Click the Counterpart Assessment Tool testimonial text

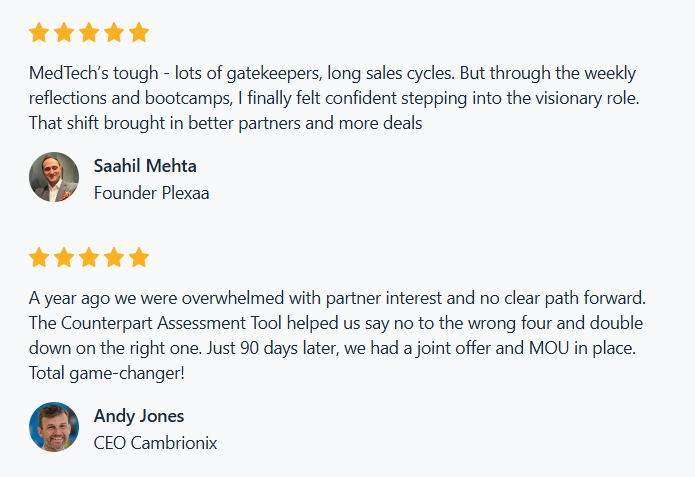336,324
